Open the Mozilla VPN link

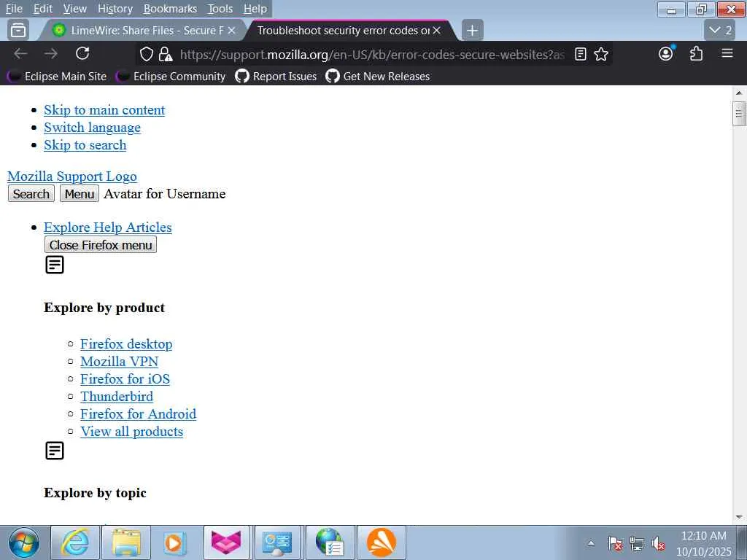(119, 362)
